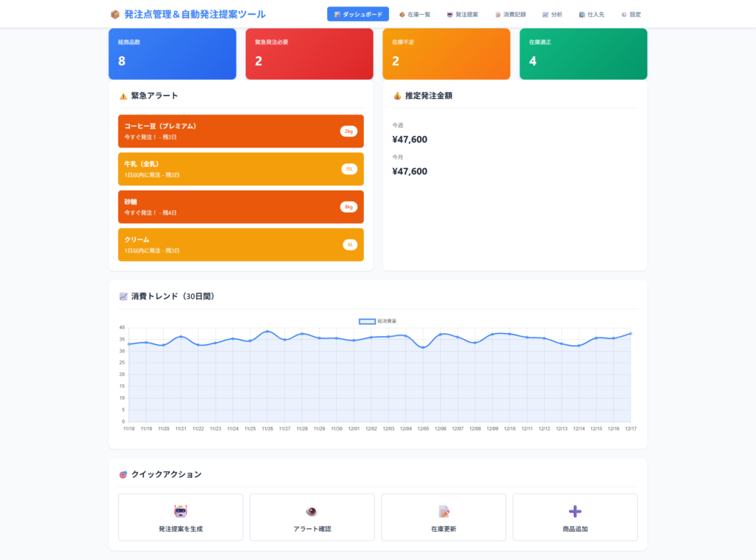Click the memo icon above 在庫更新
756x560 pixels.
444,511
